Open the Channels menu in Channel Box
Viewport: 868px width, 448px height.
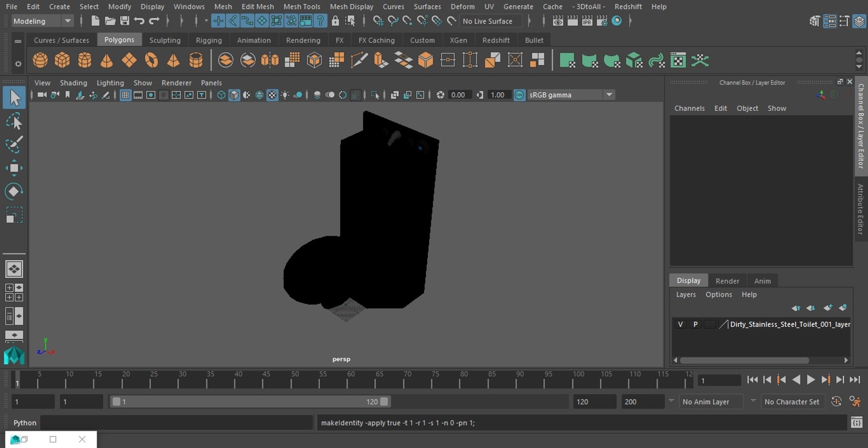689,108
